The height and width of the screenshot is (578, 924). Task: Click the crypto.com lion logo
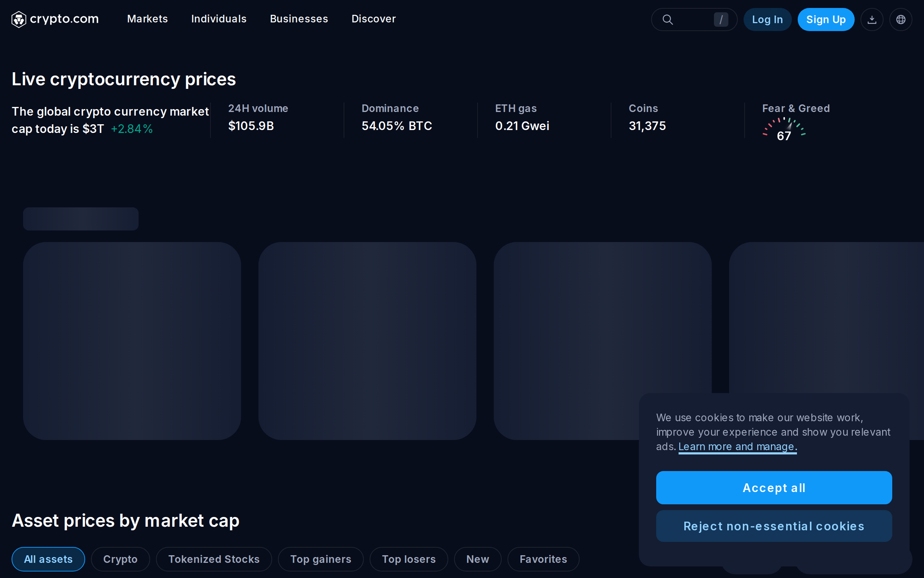pyautogui.click(x=19, y=19)
